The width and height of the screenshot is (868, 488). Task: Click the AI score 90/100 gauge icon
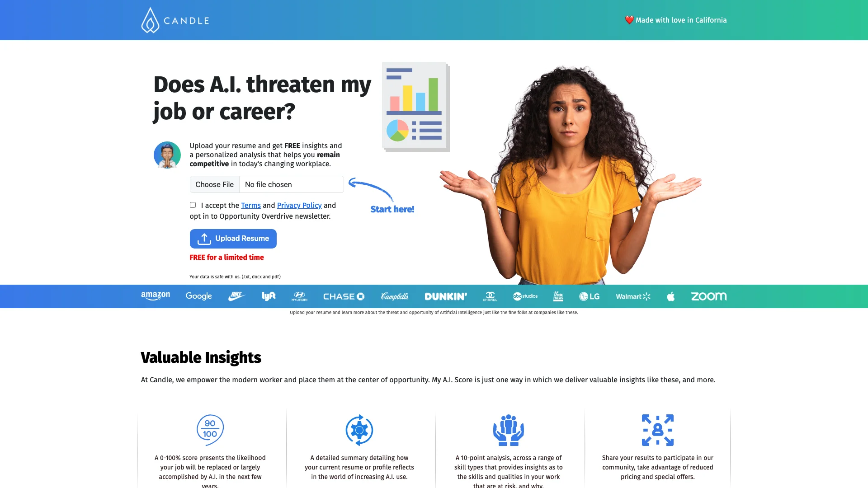tap(210, 430)
